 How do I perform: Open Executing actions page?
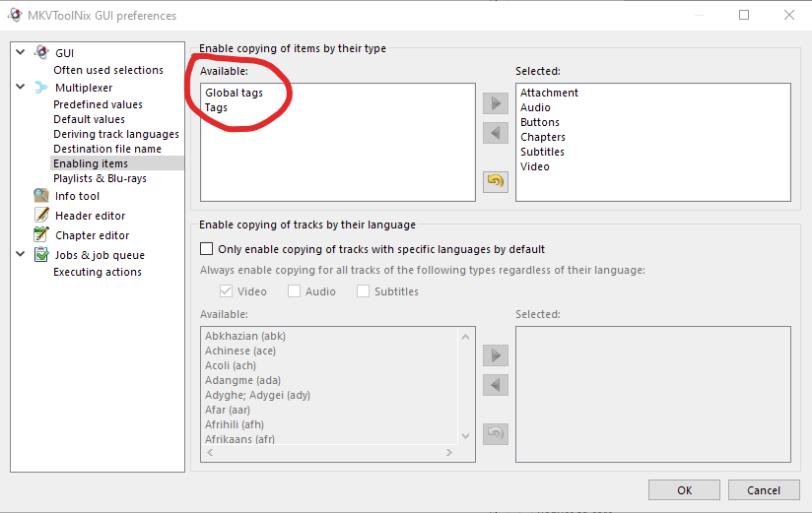(98, 273)
